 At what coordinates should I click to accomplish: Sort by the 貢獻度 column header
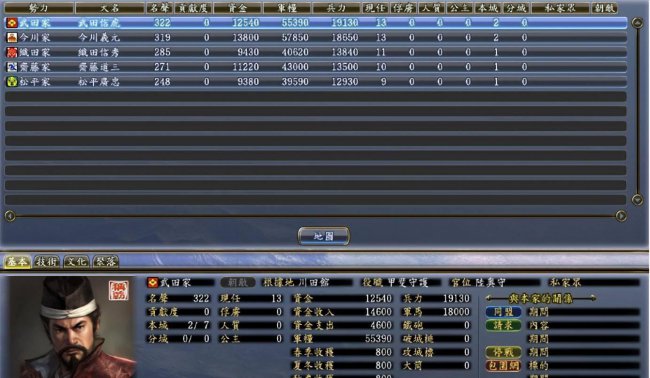tap(193, 8)
